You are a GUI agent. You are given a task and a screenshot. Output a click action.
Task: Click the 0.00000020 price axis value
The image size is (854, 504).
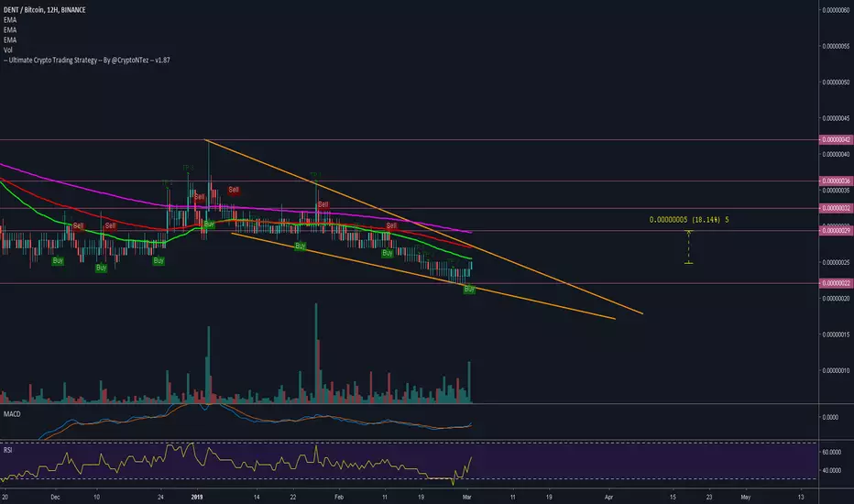836,299
